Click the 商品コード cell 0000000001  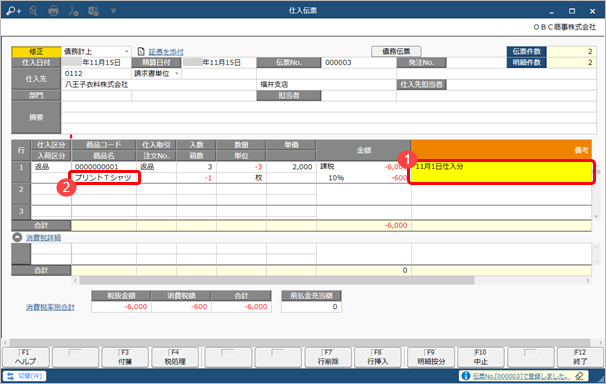tap(104, 167)
